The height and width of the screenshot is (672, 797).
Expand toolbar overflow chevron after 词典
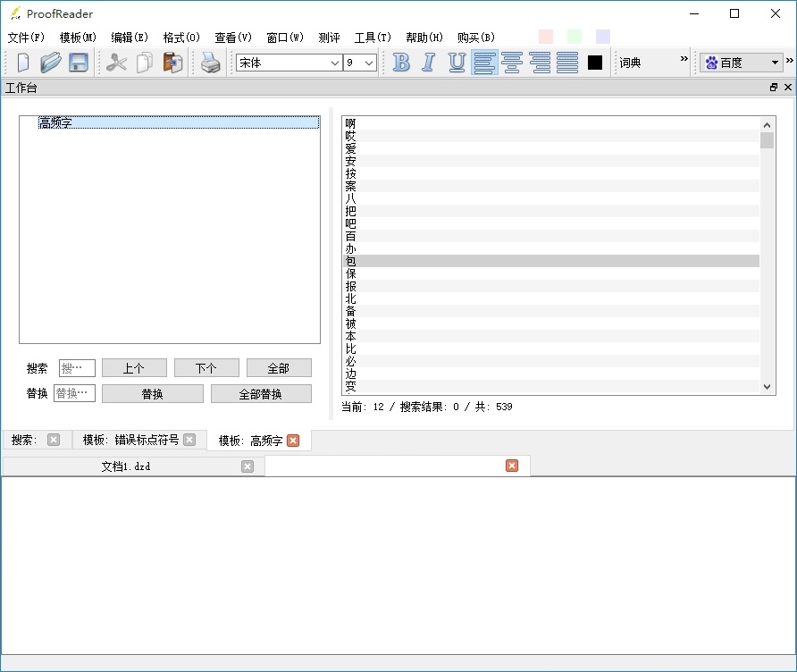tap(684, 58)
